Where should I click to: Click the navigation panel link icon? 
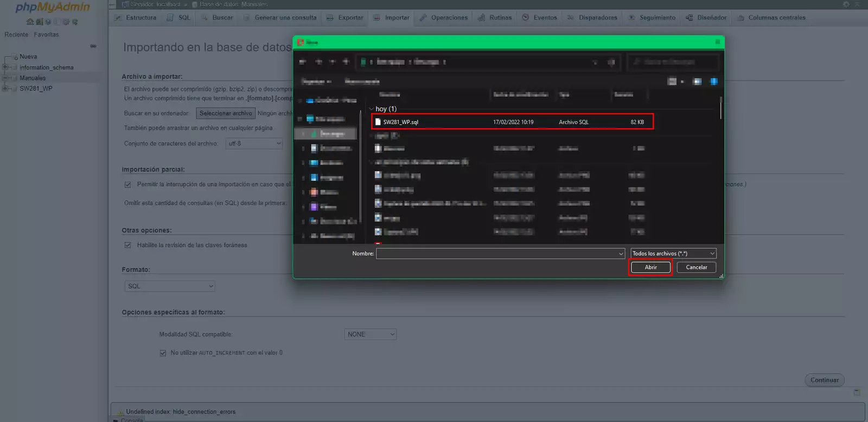click(x=93, y=46)
